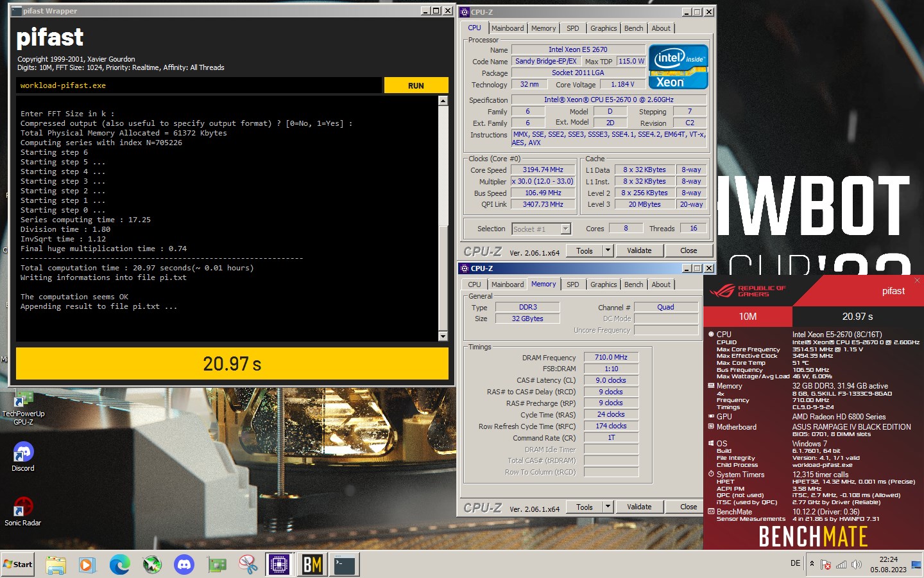
Task: Click the CPU section icon in BenchMate panel
Action: click(711, 334)
